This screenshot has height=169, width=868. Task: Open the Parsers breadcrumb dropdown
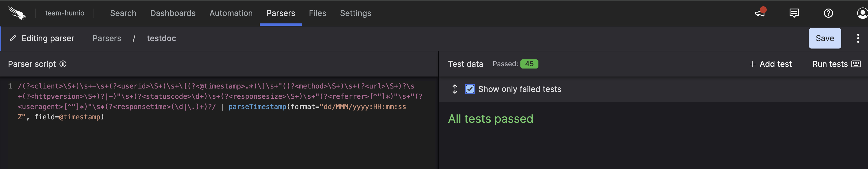pyautogui.click(x=106, y=38)
